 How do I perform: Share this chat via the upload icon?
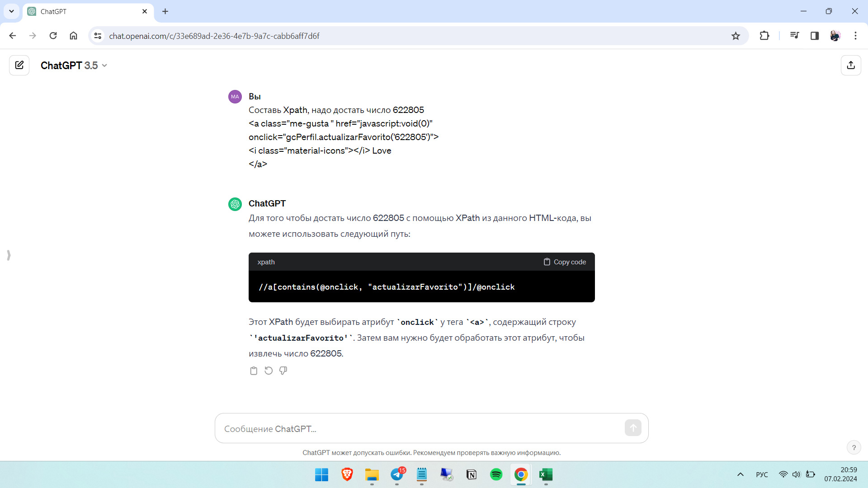(x=851, y=65)
